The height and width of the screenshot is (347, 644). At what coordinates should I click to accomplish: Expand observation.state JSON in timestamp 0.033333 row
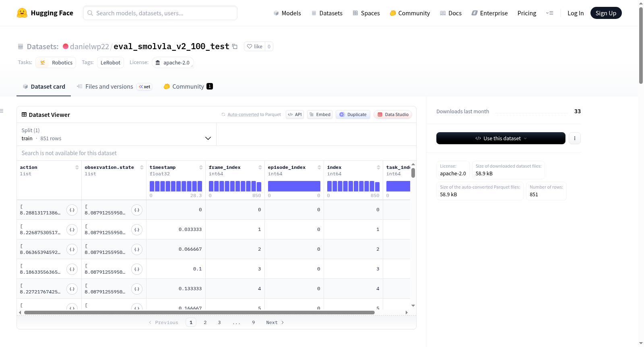137,230
